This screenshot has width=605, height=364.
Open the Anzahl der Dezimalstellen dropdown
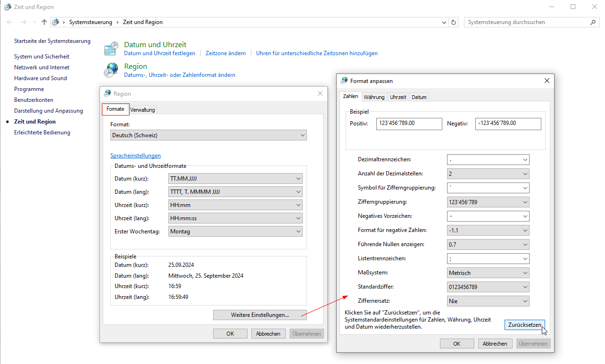point(488,174)
